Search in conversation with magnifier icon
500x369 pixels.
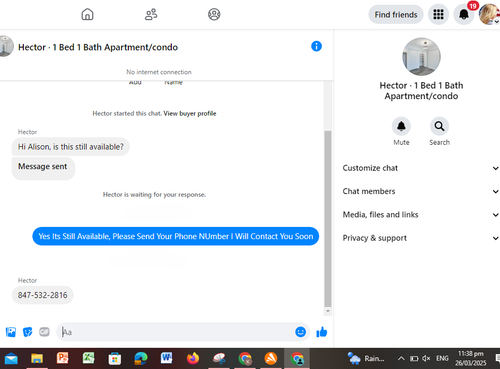[x=439, y=126]
